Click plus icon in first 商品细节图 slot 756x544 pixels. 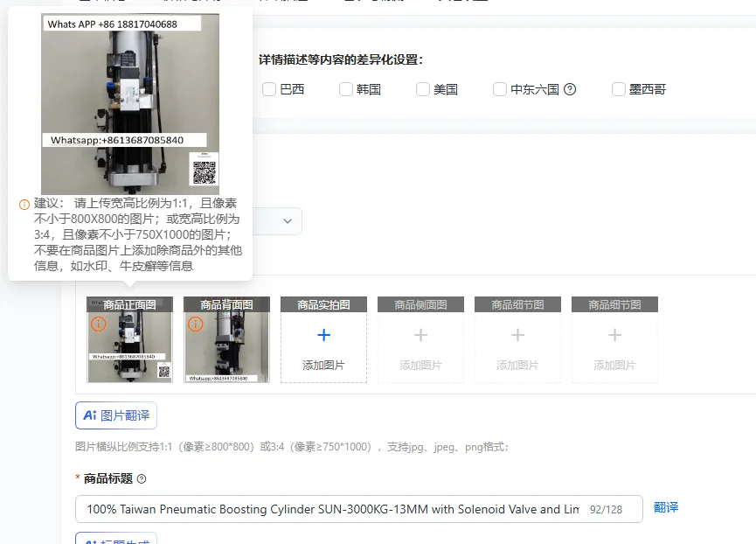click(x=517, y=335)
